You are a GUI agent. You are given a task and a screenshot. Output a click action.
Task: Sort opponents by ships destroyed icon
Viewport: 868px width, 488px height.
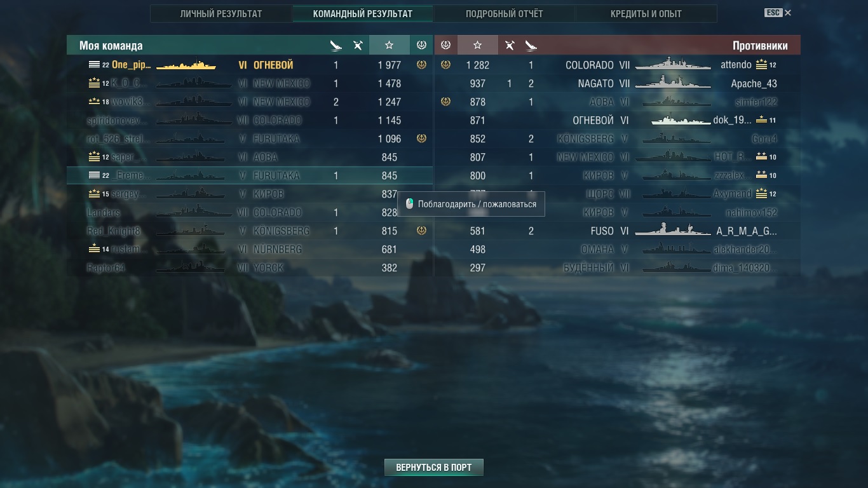pos(531,45)
